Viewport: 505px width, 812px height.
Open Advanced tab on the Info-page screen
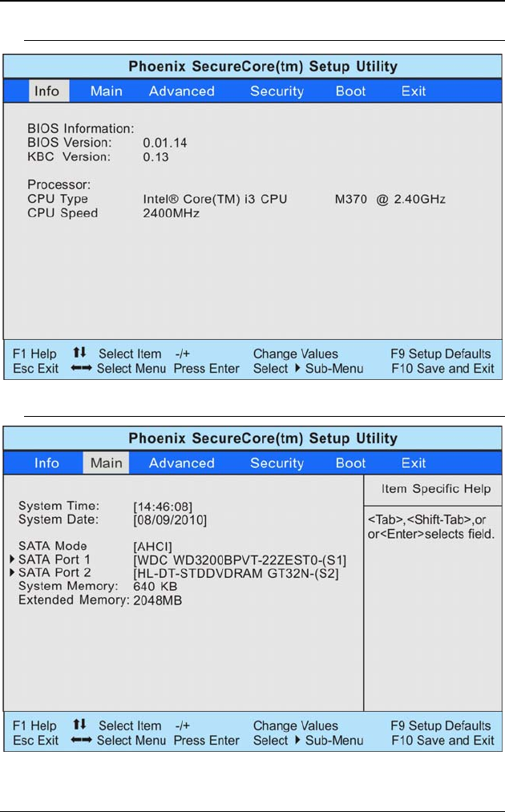click(x=182, y=91)
